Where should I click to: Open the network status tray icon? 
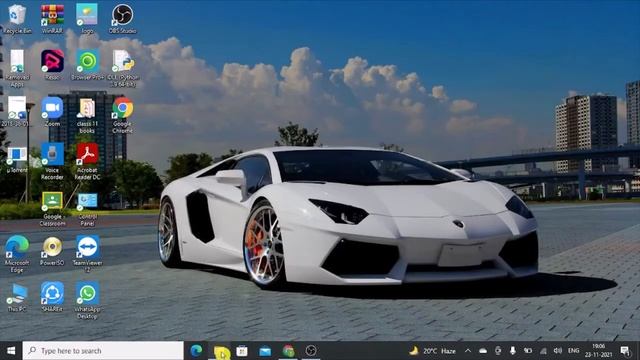point(543,351)
